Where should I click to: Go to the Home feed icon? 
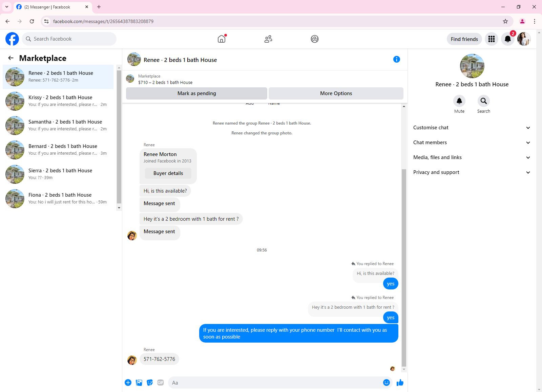click(222, 39)
